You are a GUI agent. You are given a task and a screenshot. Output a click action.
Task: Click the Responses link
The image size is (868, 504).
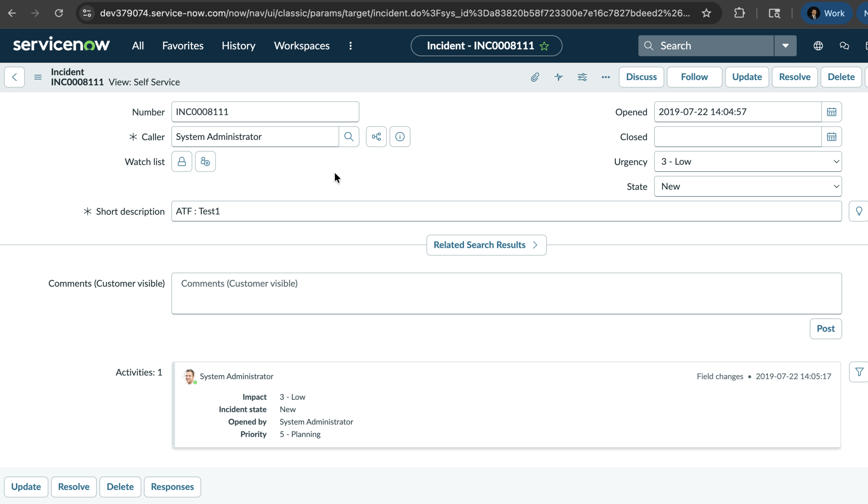[x=172, y=487]
